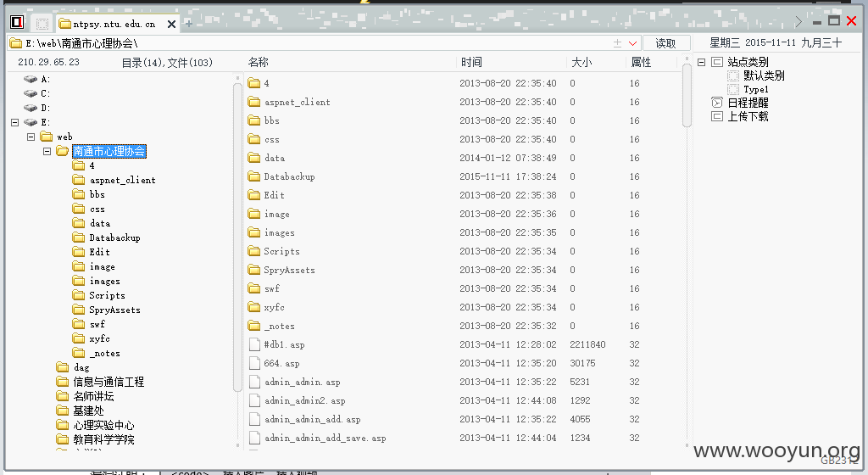Click the plus-minus icon in path bar
This screenshot has width=868, height=475.
click(617, 43)
